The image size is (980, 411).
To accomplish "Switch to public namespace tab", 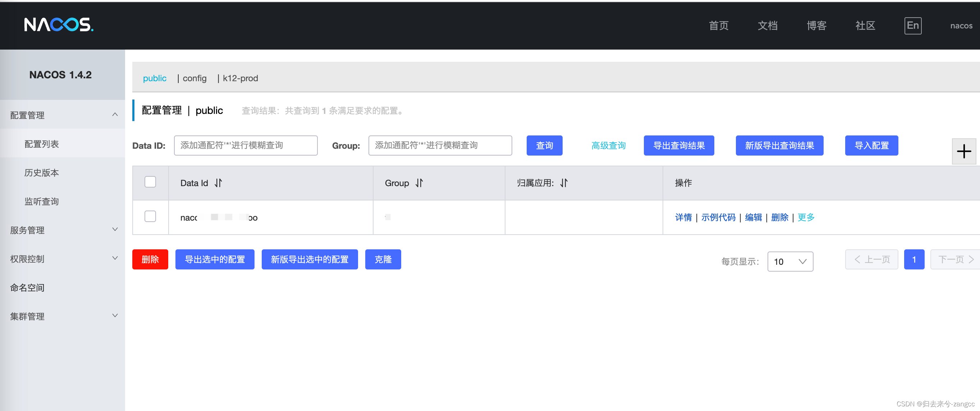I will [x=155, y=78].
